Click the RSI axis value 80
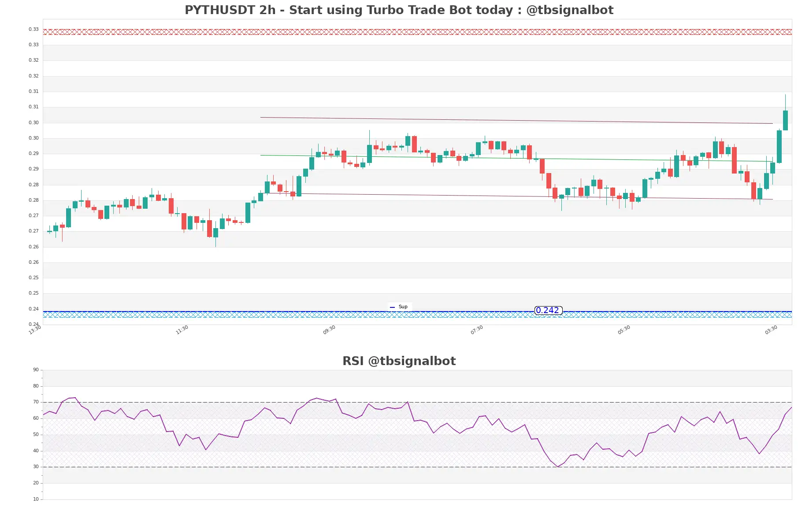Screen dimensions: 798x532 pos(36,386)
